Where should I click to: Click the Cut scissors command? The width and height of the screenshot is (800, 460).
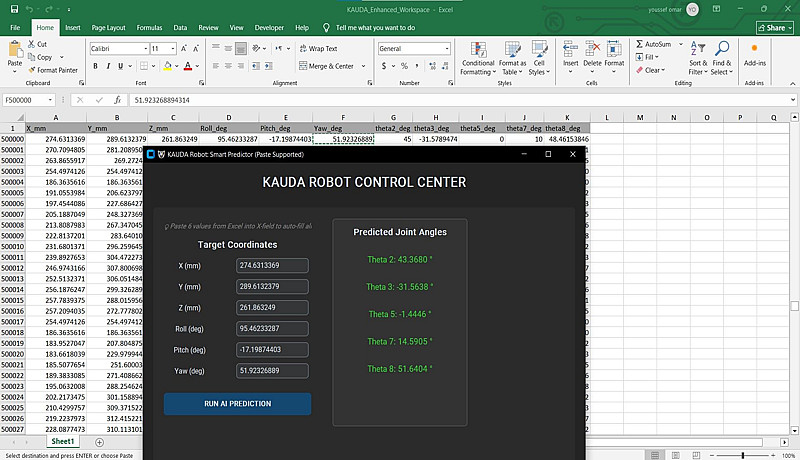pyautogui.click(x=37, y=44)
